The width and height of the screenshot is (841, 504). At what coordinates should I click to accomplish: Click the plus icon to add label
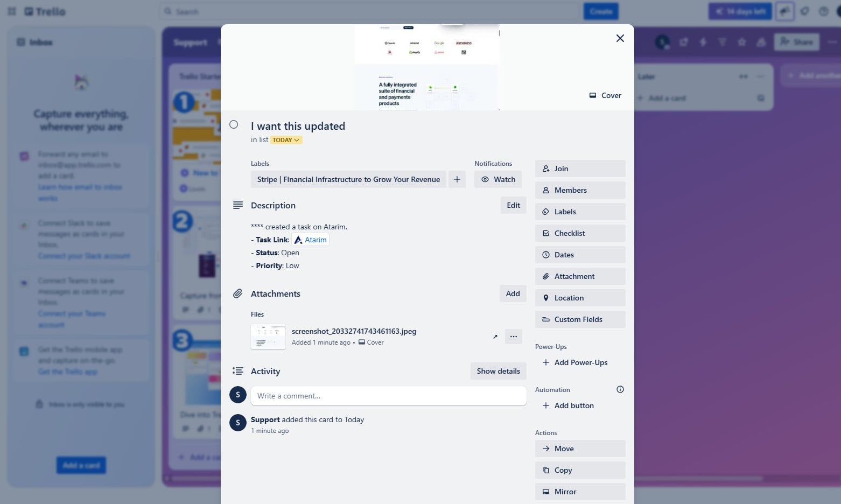point(457,179)
